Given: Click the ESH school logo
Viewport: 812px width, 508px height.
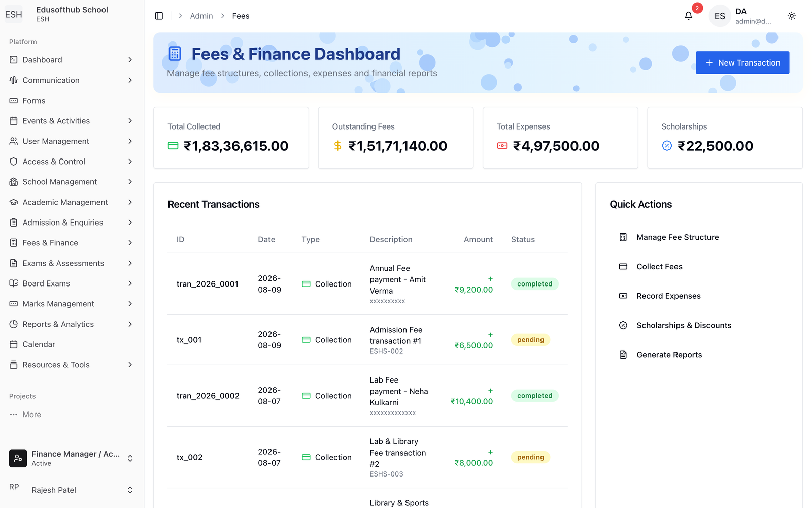Looking at the screenshot, I should [x=14, y=14].
